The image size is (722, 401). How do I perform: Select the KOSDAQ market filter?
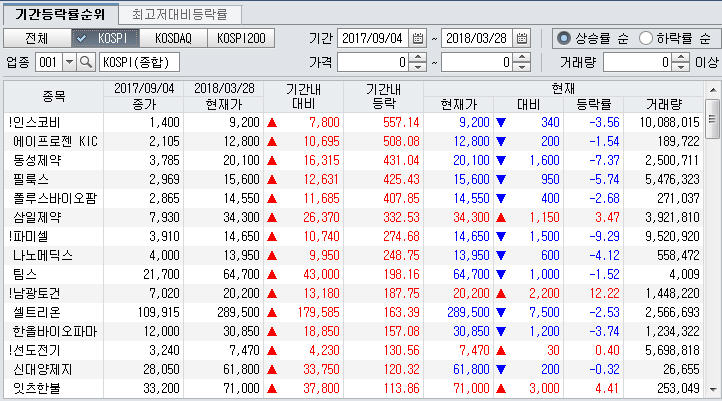tap(173, 38)
